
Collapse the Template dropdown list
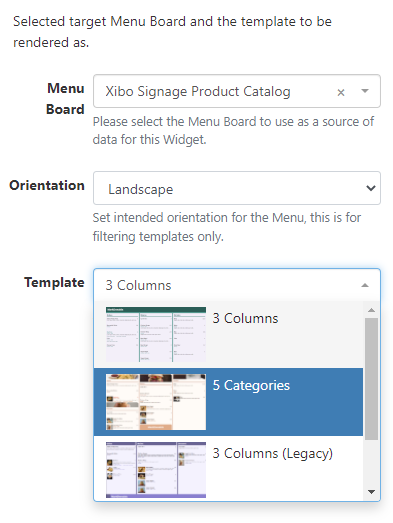point(237,285)
